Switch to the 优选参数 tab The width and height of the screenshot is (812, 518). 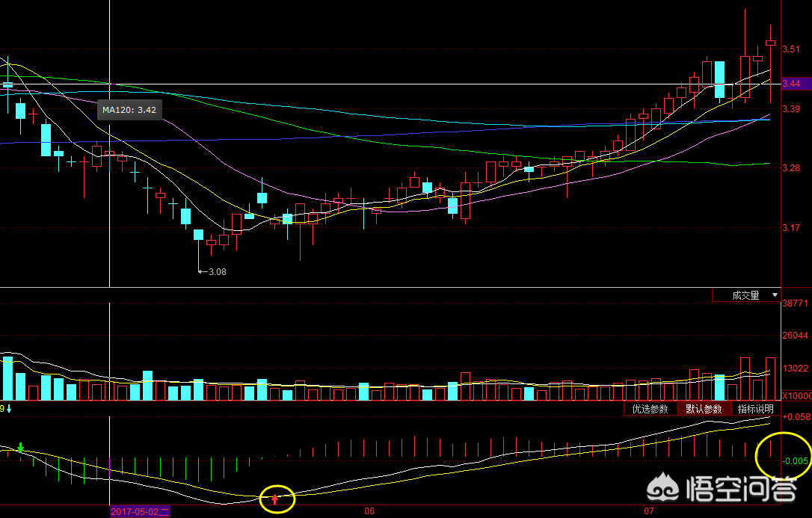click(650, 409)
